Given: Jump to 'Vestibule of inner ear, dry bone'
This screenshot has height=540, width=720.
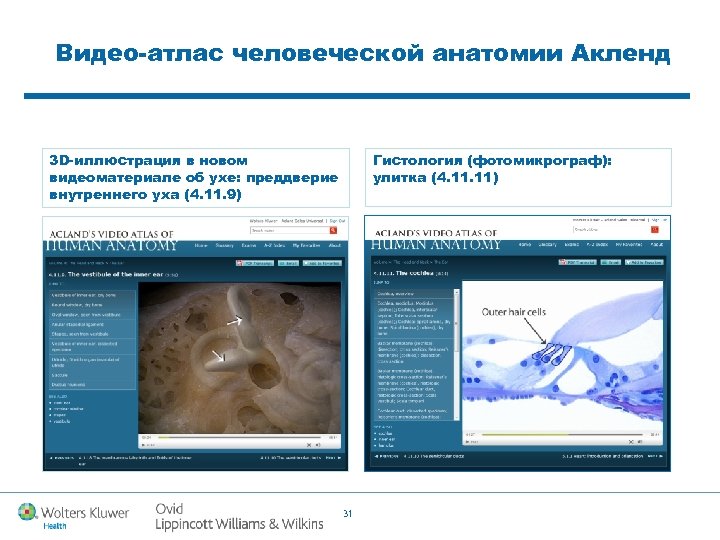Looking at the screenshot, I should coord(92,295).
